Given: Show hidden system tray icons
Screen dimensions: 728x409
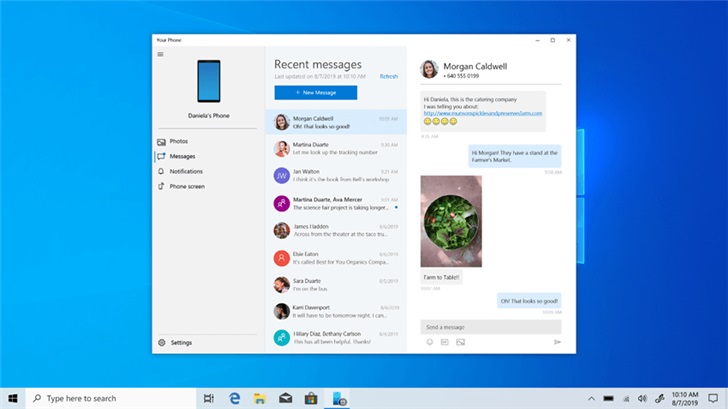Looking at the screenshot, I should pyautogui.click(x=591, y=398).
